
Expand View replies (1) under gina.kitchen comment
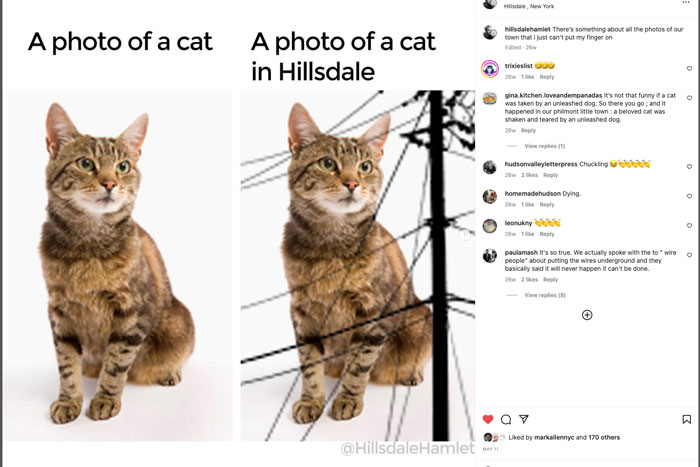click(545, 146)
